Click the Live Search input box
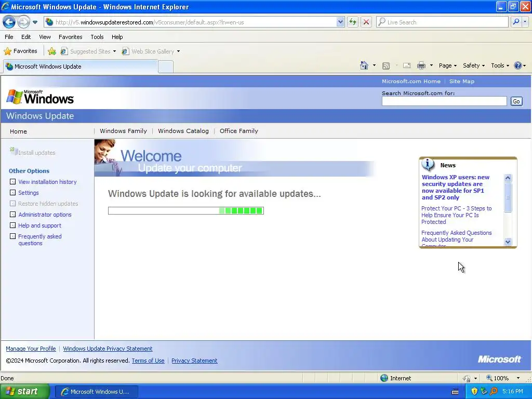The image size is (532, 399). click(x=442, y=22)
